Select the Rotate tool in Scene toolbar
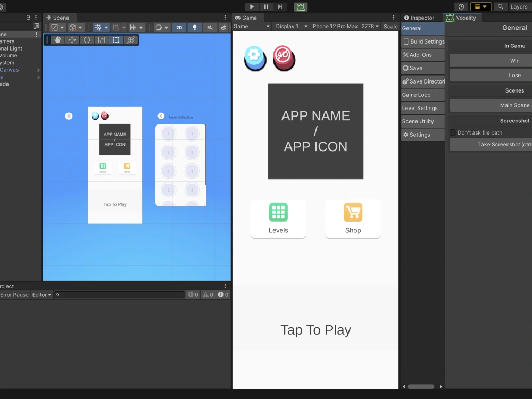This screenshot has height=399, width=532. point(86,39)
